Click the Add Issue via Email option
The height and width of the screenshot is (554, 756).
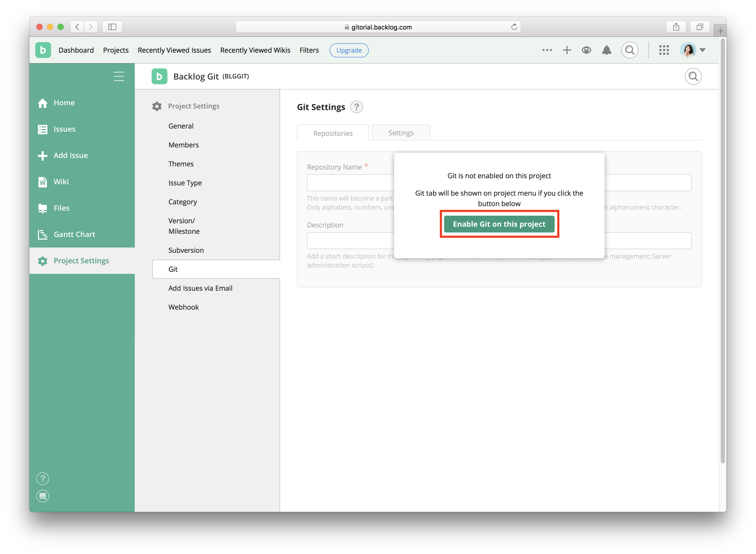pyautogui.click(x=200, y=288)
